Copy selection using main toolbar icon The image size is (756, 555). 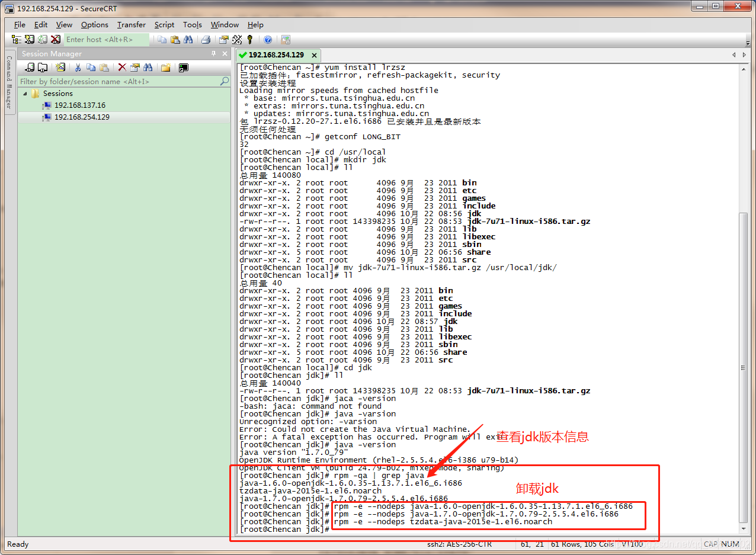pyautogui.click(x=162, y=40)
